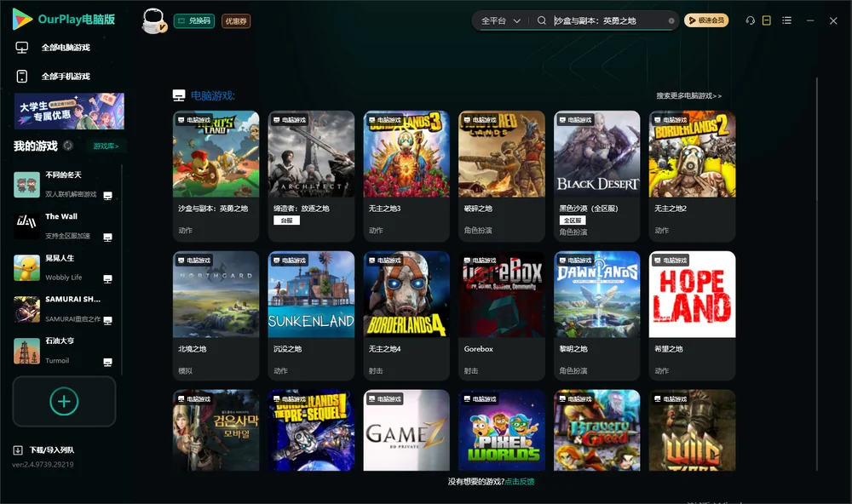Focus the search input field
The image size is (852, 504).
pyautogui.click(x=608, y=20)
